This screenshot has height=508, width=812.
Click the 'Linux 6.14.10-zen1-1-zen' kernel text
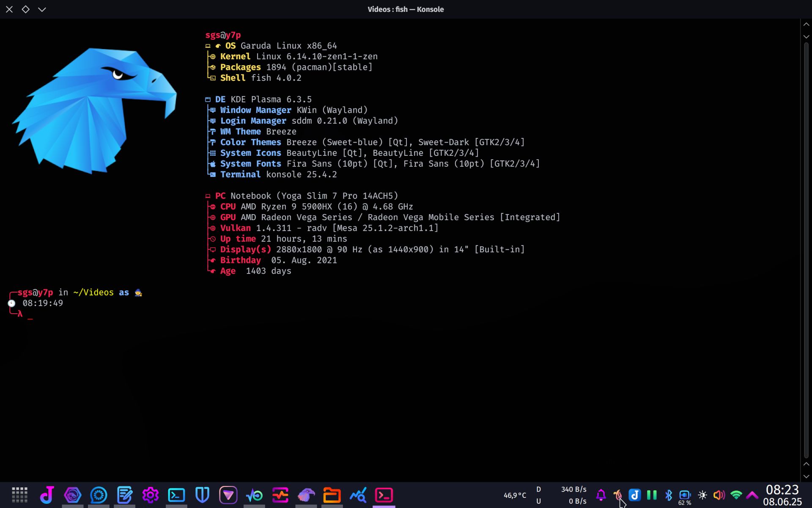click(317, 57)
